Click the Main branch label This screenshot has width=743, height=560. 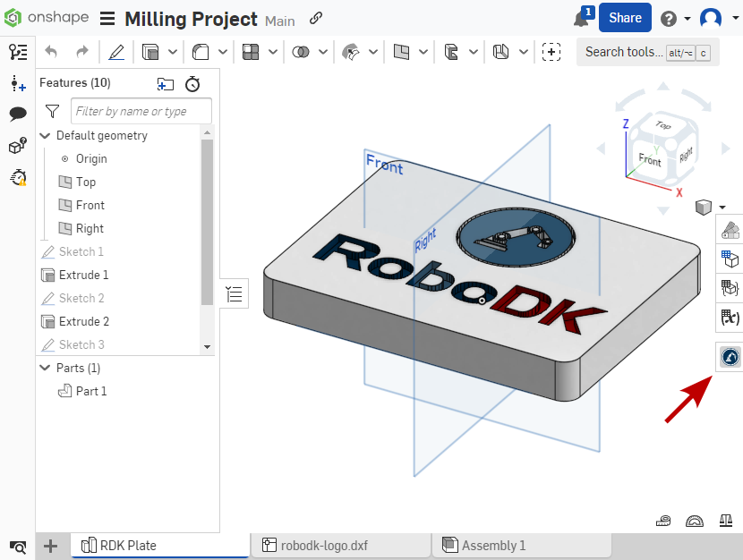coord(280,20)
